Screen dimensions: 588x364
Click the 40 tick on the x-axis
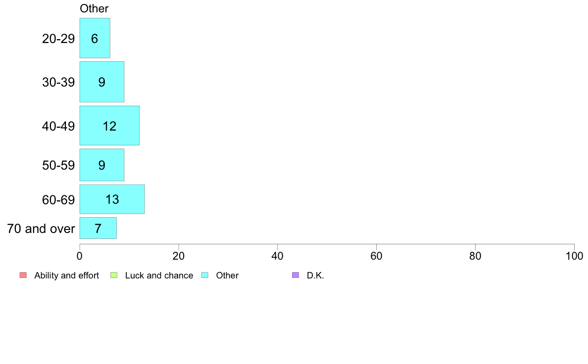pos(278,256)
